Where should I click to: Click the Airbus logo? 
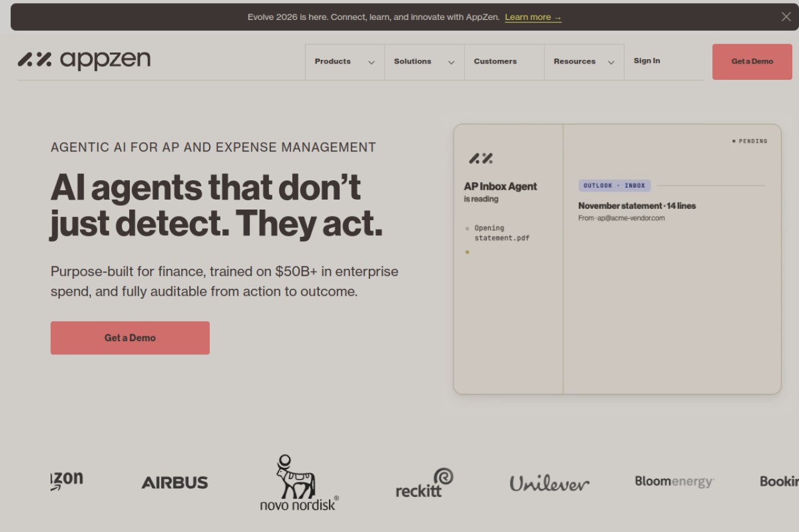point(175,483)
